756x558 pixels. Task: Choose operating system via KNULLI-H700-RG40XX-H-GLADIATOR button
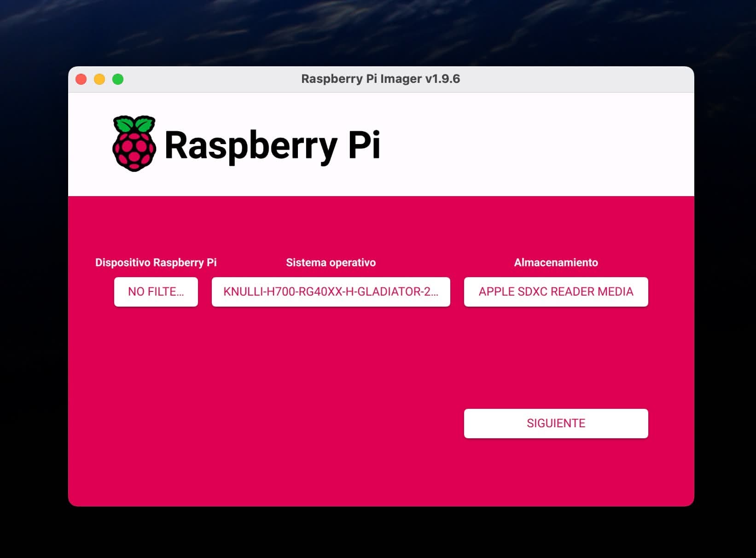(x=331, y=291)
